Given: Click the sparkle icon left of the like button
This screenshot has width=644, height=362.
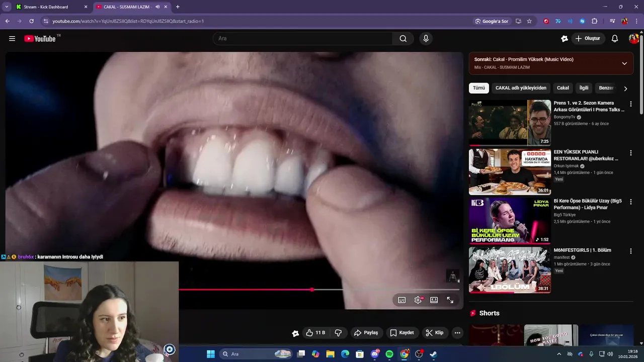Looking at the screenshot, I should [x=295, y=333].
